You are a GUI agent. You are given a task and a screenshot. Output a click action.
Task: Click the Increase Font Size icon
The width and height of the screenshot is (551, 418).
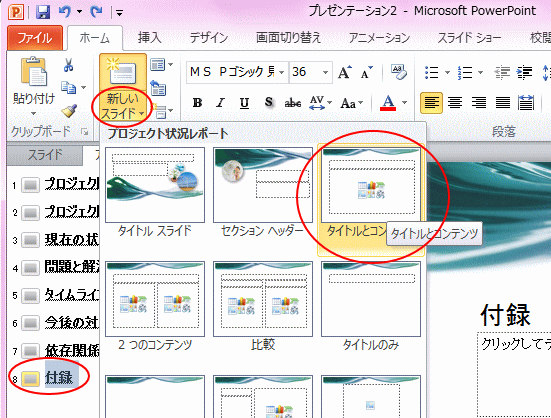point(344,72)
